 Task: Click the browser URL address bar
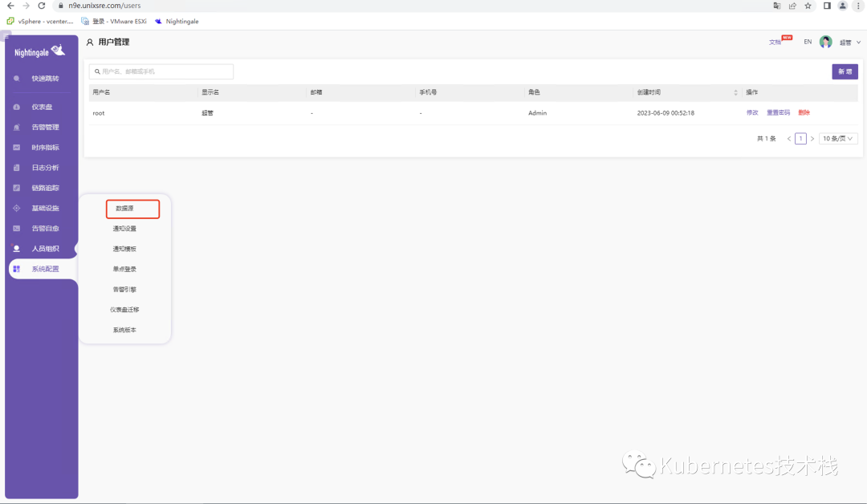point(409,6)
